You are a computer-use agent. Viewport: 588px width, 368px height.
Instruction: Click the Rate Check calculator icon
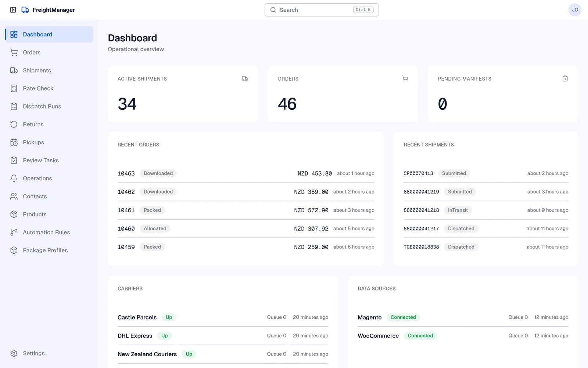coord(14,88)
